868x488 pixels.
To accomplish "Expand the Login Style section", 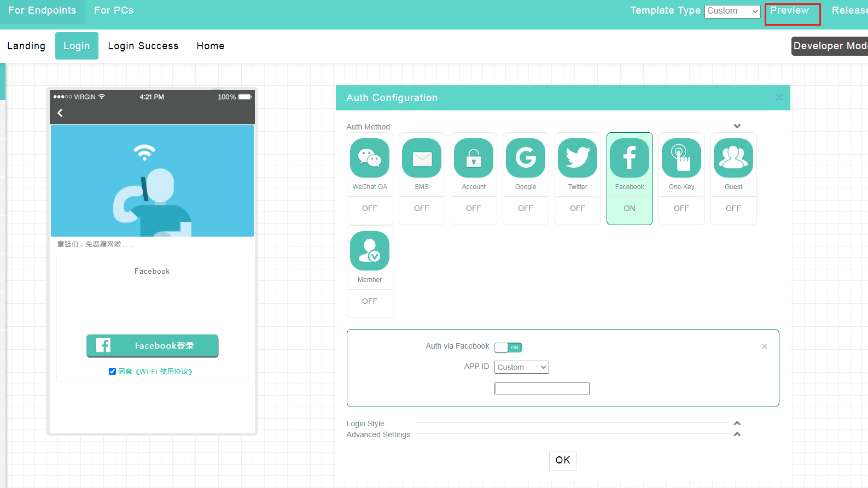I will click(x=737, y=424).
